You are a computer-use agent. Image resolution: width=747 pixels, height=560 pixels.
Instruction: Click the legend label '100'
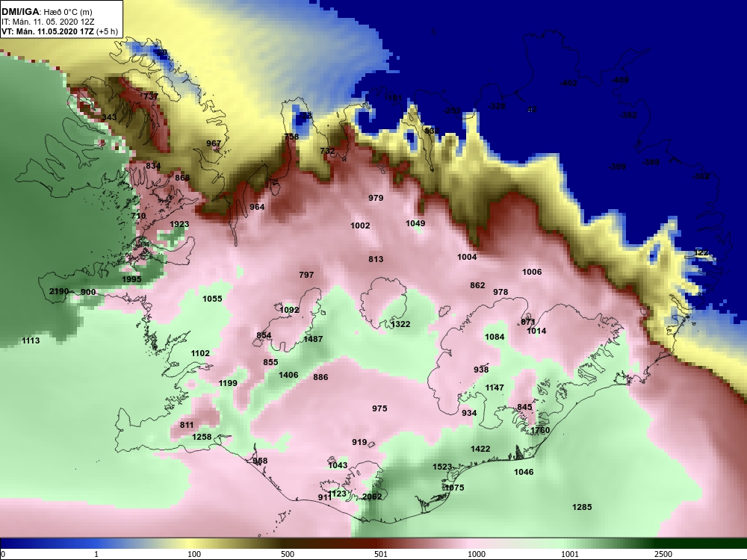[194, 554]
